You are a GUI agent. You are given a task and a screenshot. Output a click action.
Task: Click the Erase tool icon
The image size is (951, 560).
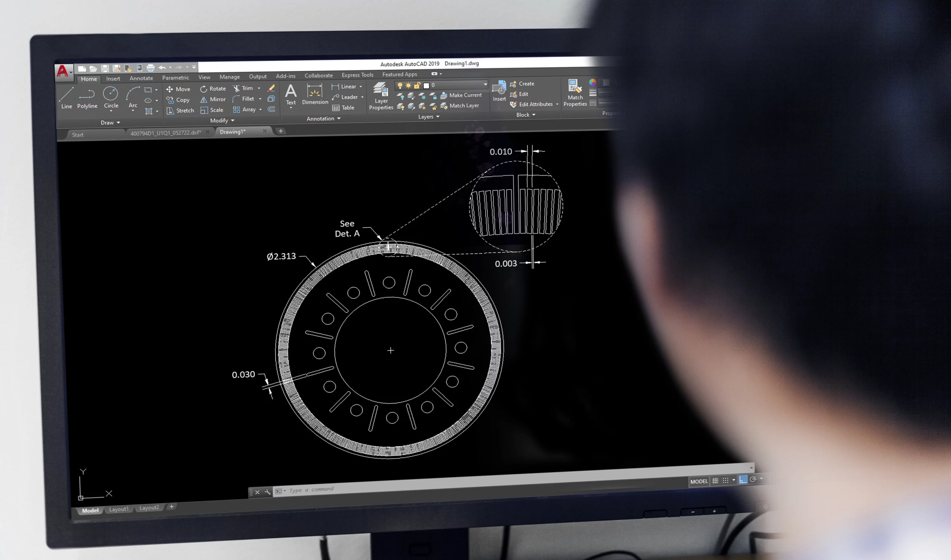(271, 88)
